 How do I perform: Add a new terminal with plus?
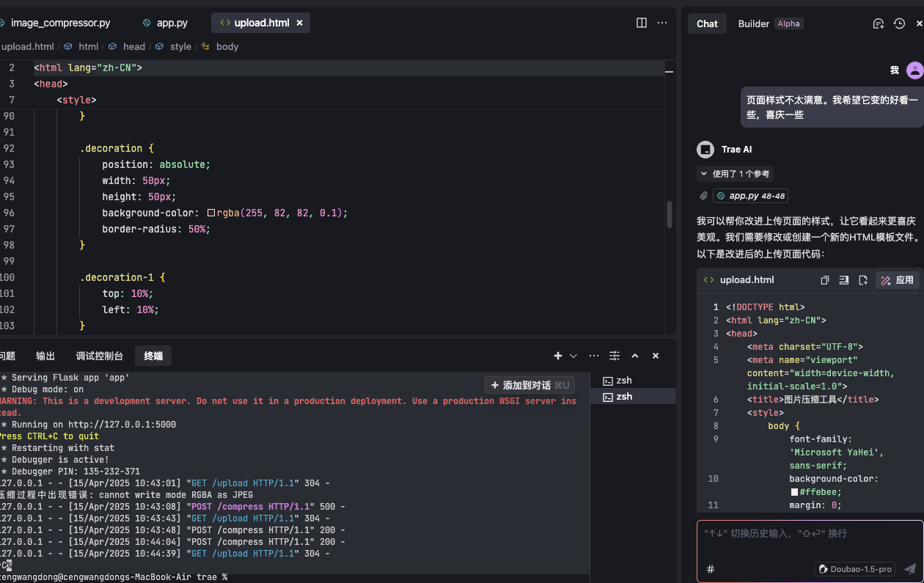pos(558,356)
